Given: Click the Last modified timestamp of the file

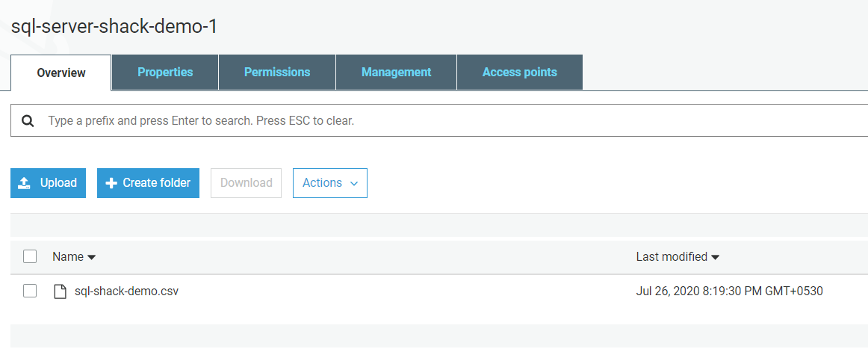Looking at the screenshot, I should pyautogui.click(x=729, y=291).
